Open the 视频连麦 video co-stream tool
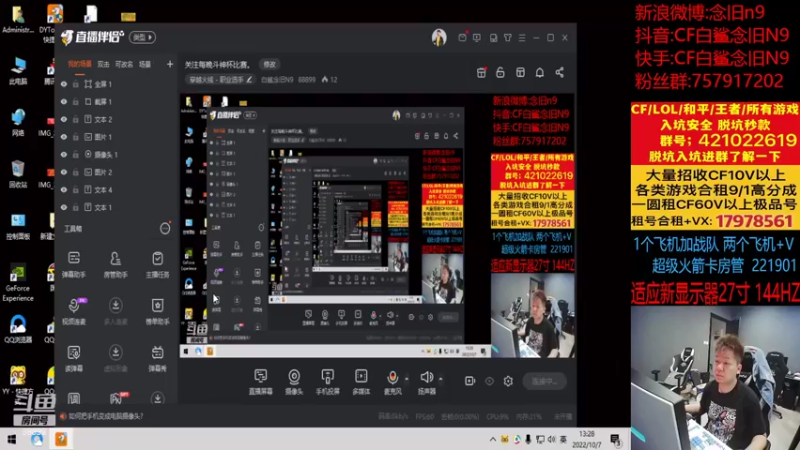 (74, 311)
